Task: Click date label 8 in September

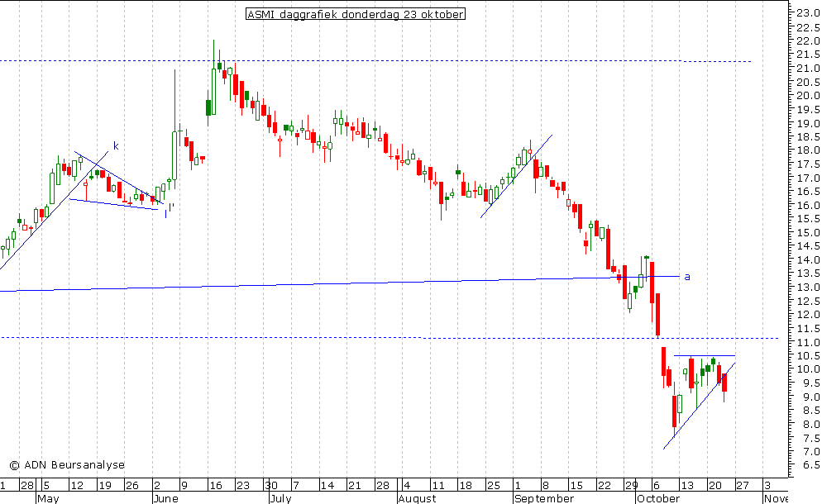Action: [x=545, y=486]
